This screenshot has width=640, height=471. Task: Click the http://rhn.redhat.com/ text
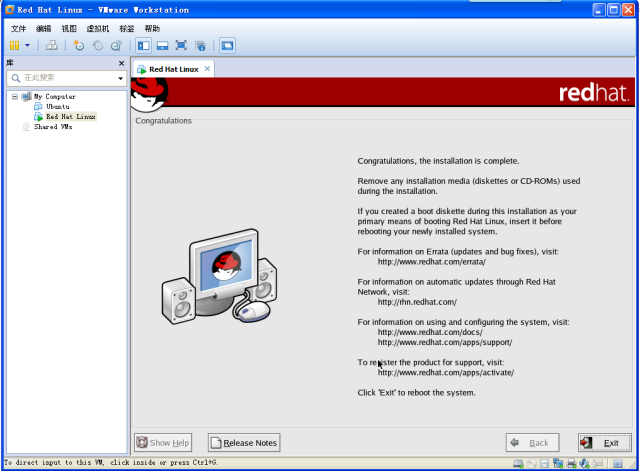417,302
